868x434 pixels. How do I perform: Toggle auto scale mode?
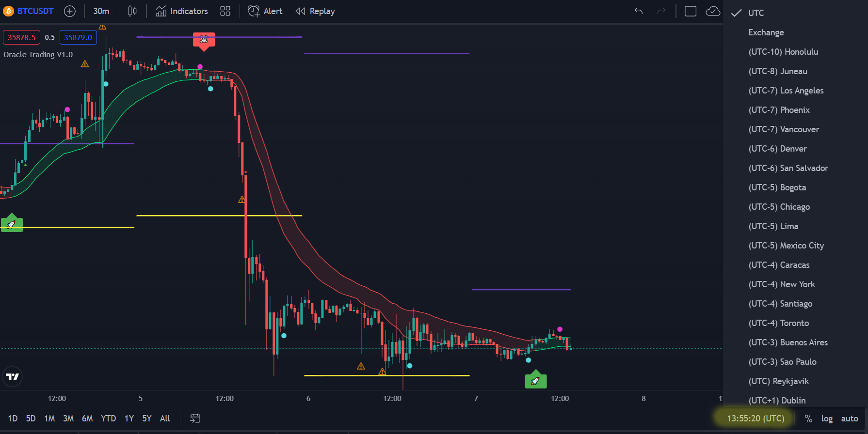click(x=849, y=418)
